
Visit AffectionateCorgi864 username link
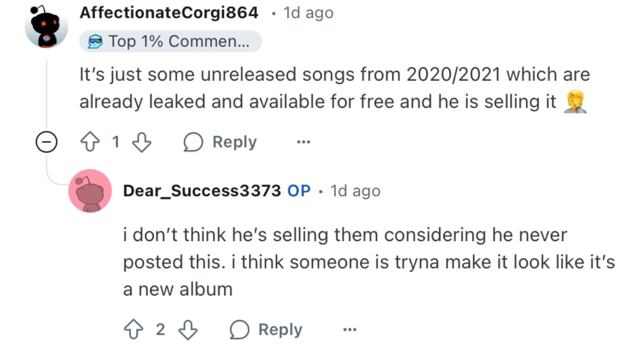pyautogui.click(x=169, y=13)
